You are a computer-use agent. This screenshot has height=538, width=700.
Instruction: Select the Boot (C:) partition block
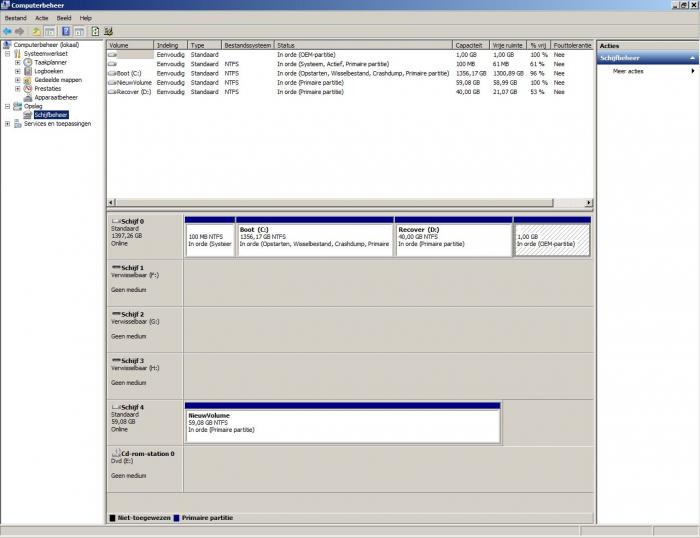315,237
